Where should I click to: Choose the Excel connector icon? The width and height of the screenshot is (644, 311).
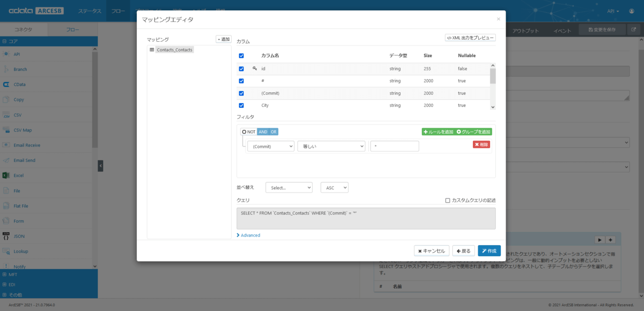[6, 175]
